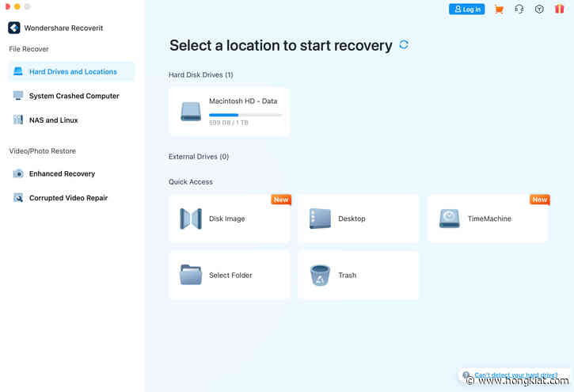Click the Corrupted Video Repair icon
The height and width of the screenshot is (392, 574).
point(18,198)
